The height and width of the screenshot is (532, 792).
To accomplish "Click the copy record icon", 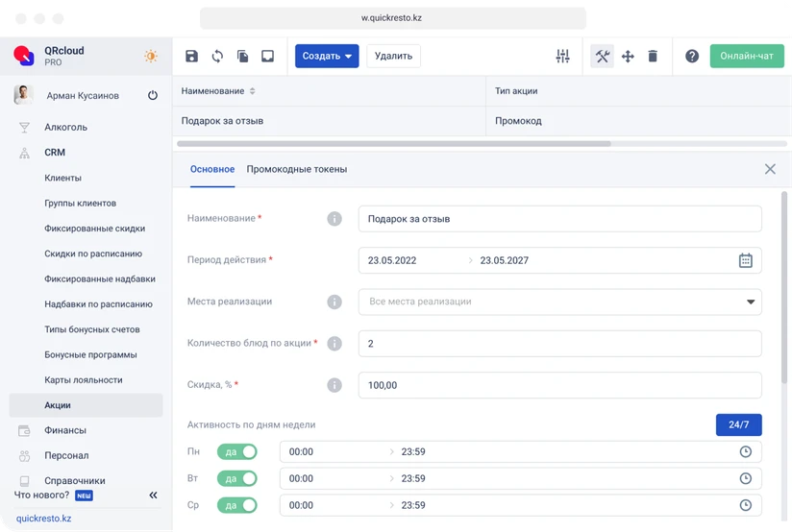I will (x=242, y=57).
